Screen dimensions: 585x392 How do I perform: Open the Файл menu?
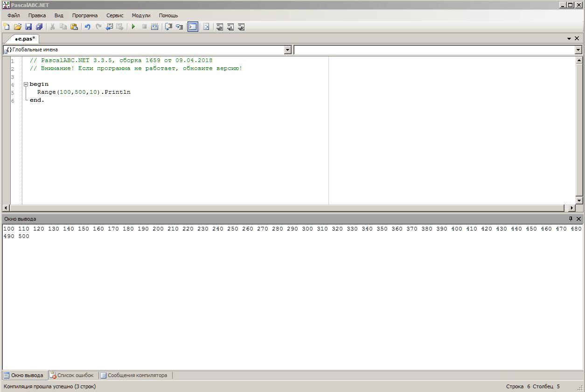click(x=14, y=15)
